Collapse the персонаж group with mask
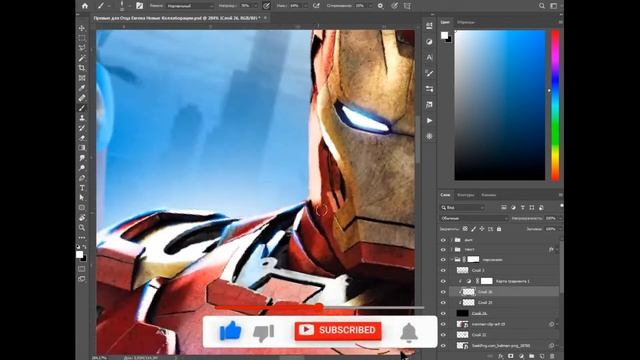This screenshot has height=360, width=640. coord(451,260)
